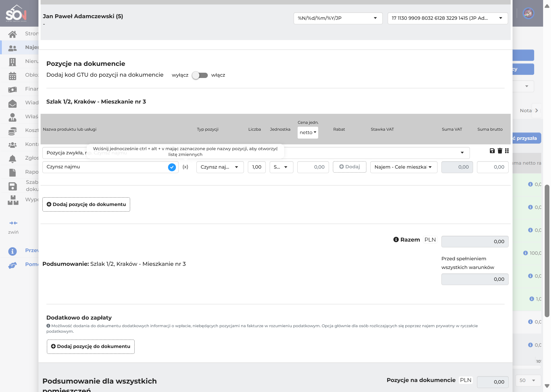551x392 pixels.
Task: Open the group contacts icon
Action: 12,145
